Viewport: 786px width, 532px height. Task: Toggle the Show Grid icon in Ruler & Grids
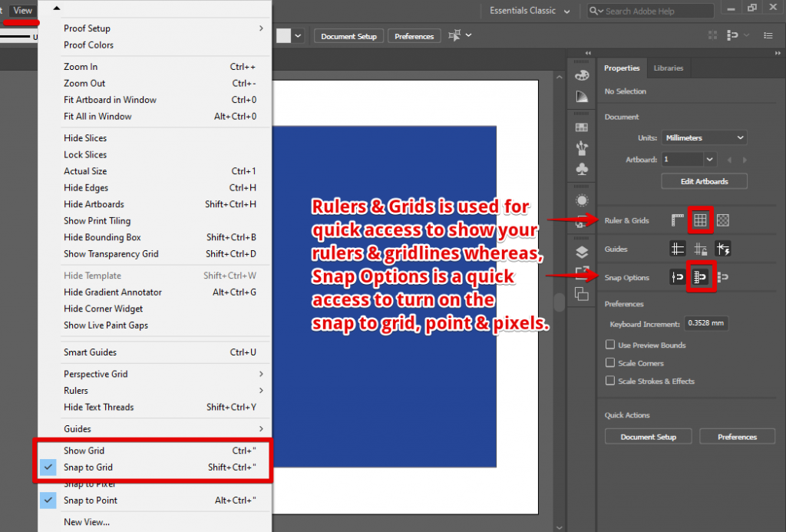tap(701, 220)
